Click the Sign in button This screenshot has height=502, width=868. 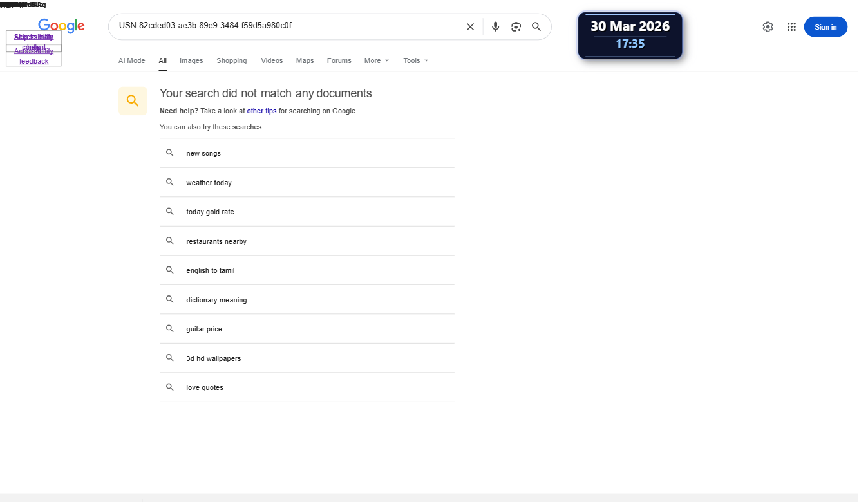(x=826, y=27)
